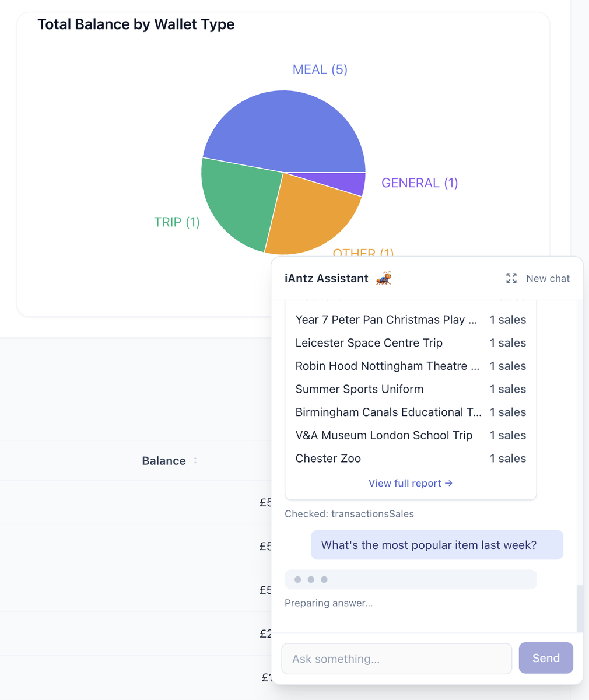The width and height of the screenshot is (589, 700).
Task: Start a New chat
Action: pyautogui.click(x=548, y=278)
